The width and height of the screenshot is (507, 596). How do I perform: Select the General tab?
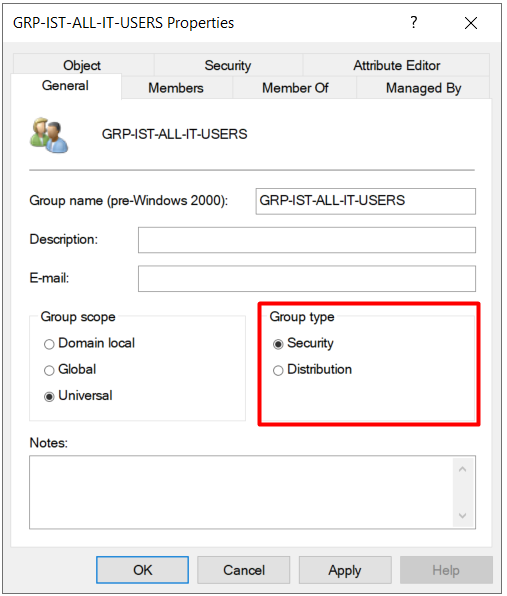66,86
